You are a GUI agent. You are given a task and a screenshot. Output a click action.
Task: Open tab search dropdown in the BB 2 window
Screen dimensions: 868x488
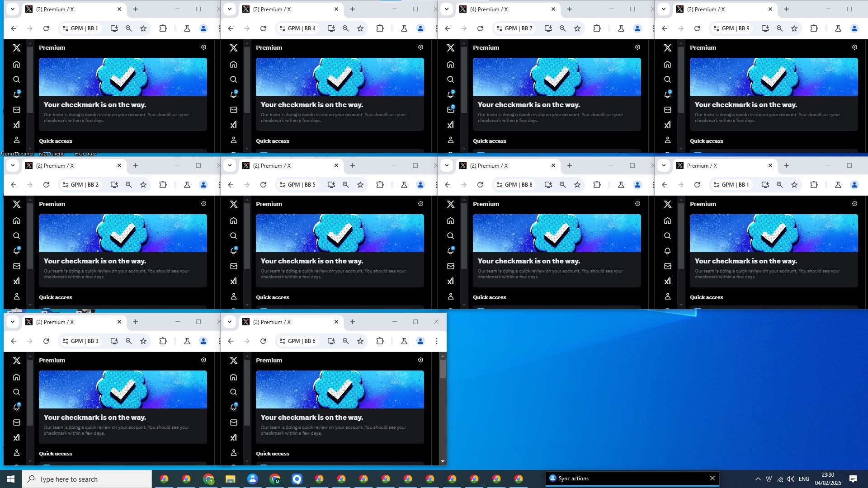(x=13, y=165)
